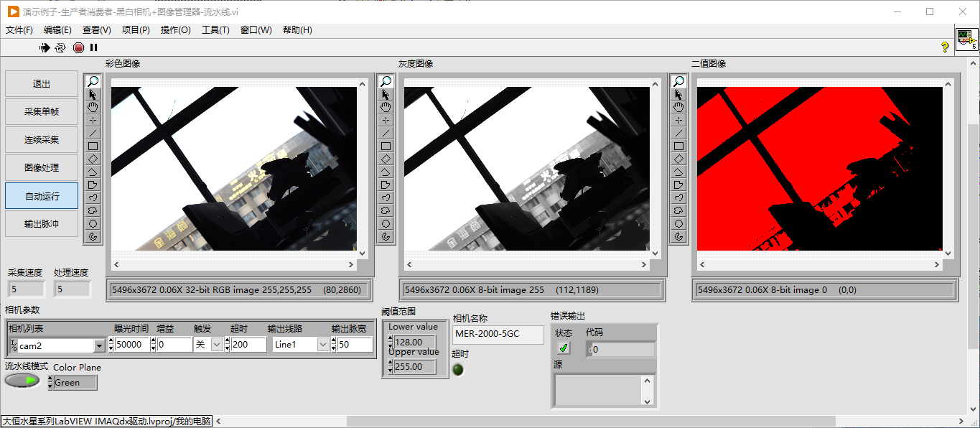
Task: Click the 相机名称 field MER-2000-5GC
Action: pyautogui.click(x=498, y=334)
